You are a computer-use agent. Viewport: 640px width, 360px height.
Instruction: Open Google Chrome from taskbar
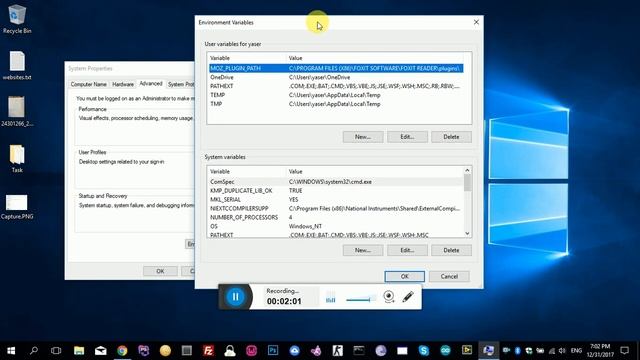click(x=122, y=350)
